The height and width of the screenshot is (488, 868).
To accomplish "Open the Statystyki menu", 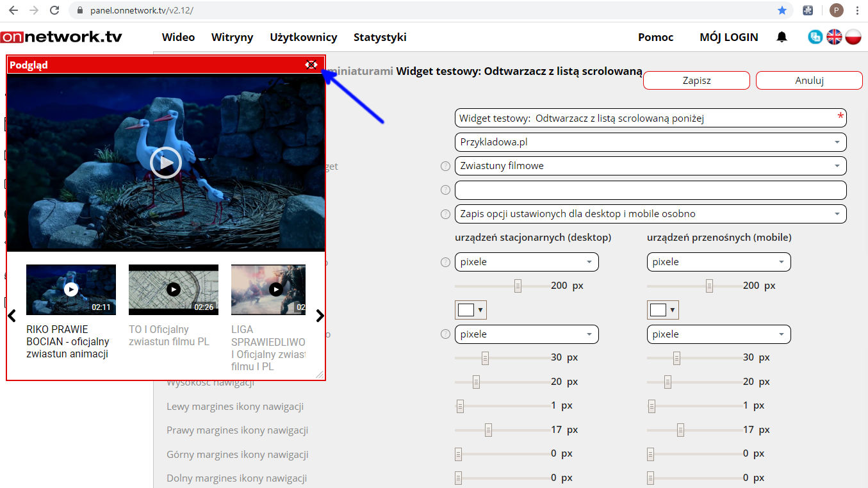I will 380,37.
